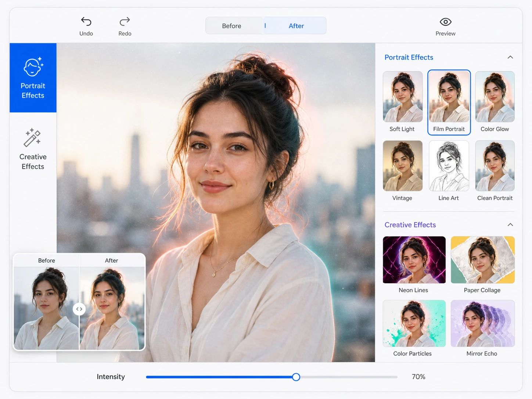
Task: Select the Paper Collage effect
Action: pyautogui.click(x=482, y=265)
